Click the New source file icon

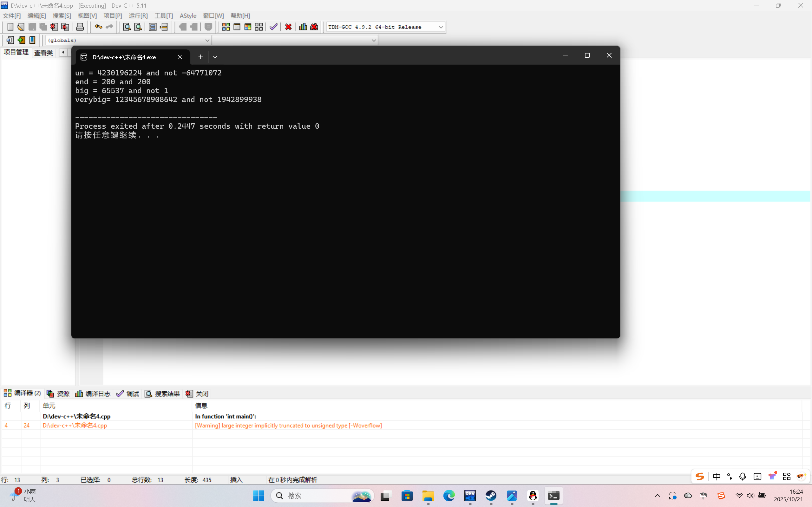point(10,27)
